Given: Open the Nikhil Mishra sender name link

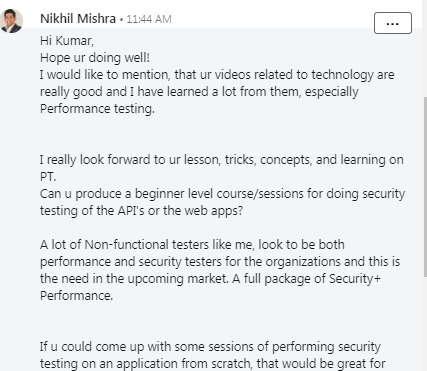Looking at the screenshot, I should pos(78,19).
